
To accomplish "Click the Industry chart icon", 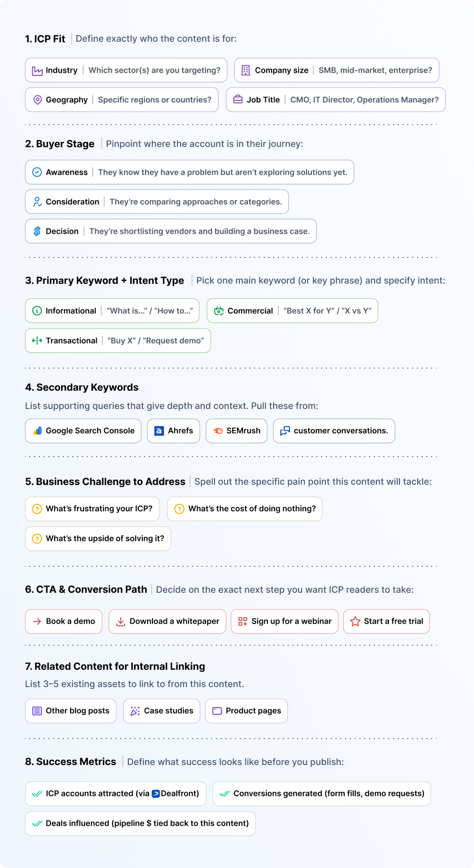I will click(37, 71).
